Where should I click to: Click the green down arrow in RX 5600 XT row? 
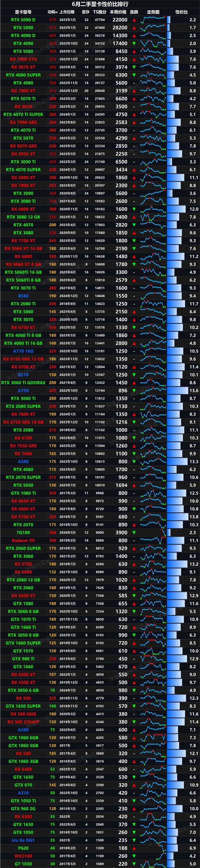134,596
